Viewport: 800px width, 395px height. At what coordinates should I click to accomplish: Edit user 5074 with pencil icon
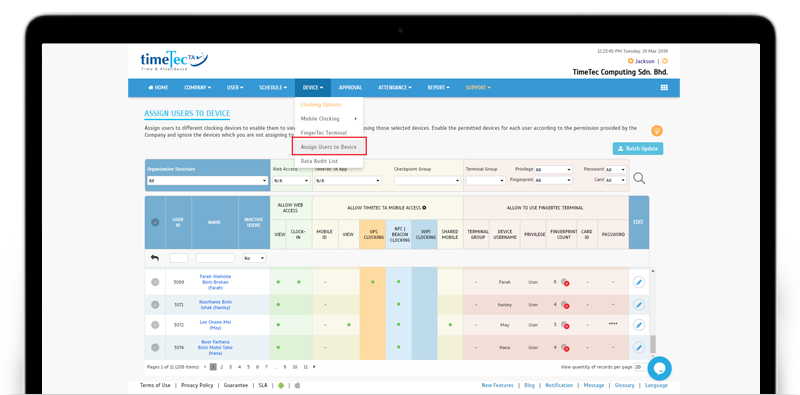pyautogui.click(x=638, y=347)
